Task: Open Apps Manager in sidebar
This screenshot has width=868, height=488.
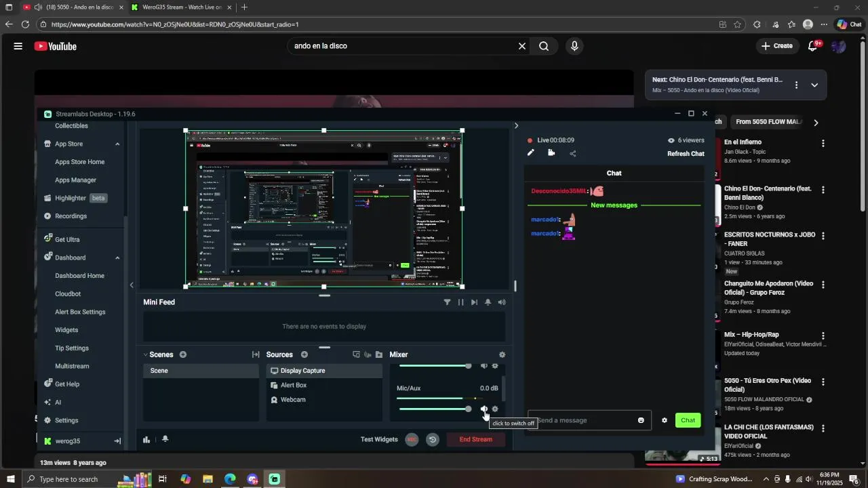Action: [76, 180]
